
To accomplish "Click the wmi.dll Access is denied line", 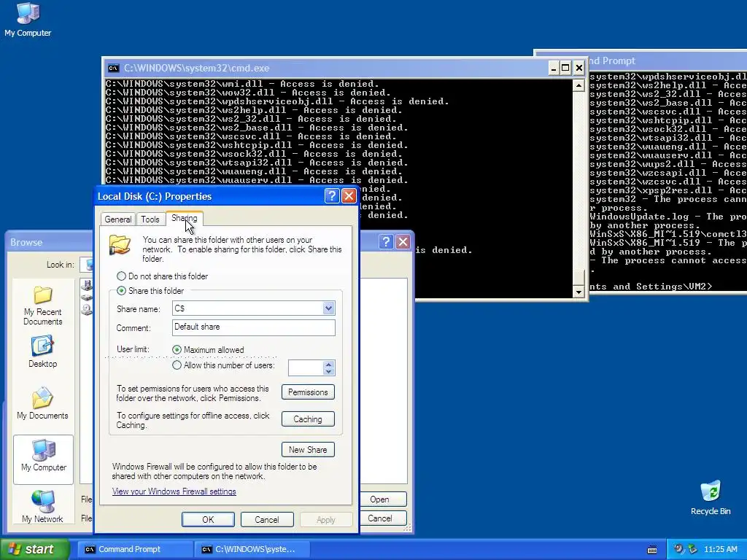I will pyautogui.click(x=242, y=84).
